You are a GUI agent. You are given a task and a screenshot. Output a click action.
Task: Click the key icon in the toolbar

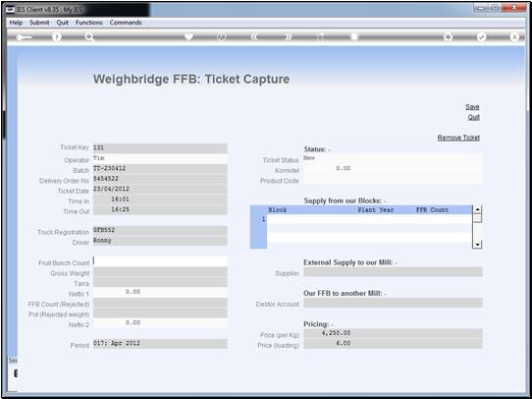coord(24,37)
